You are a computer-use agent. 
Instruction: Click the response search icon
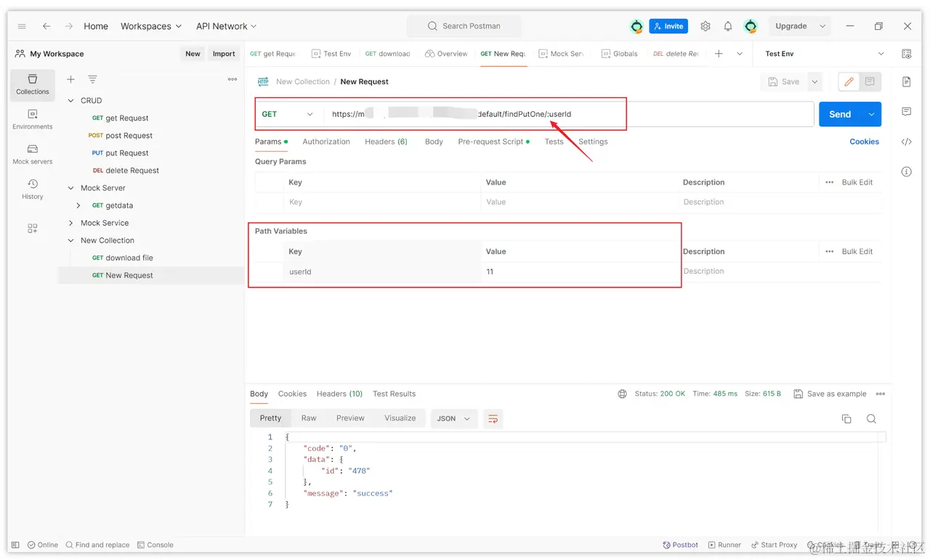coord(870,418)
